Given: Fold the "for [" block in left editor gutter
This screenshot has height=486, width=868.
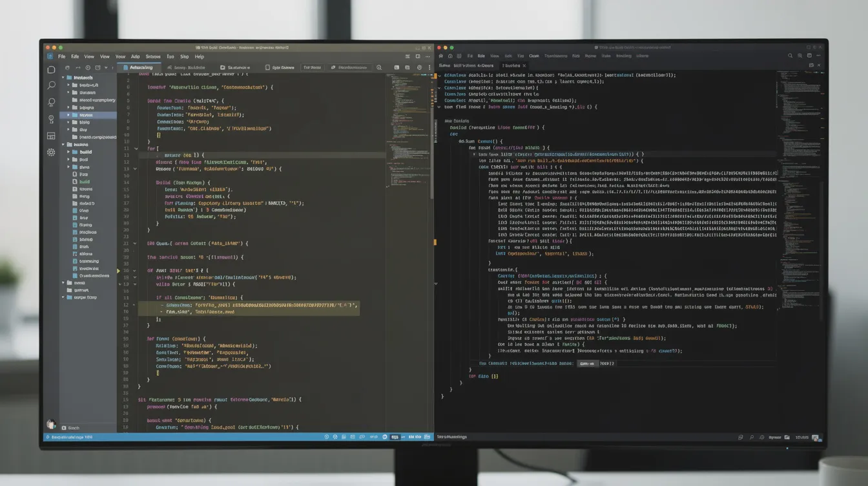Looking at the screenshot, I should tap(136, 149).
